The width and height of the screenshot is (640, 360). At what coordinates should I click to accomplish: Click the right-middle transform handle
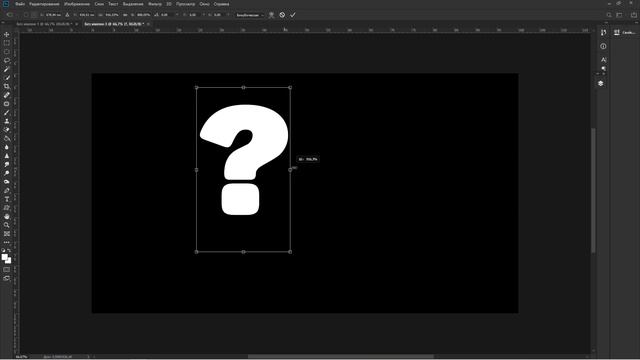290,169
